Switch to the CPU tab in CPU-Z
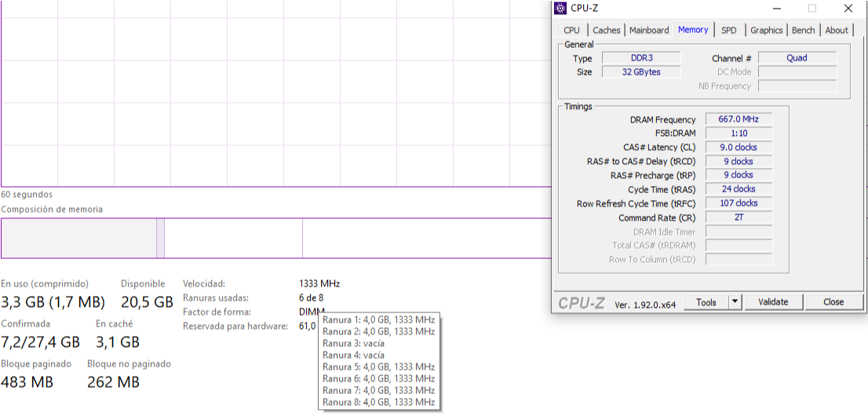868x416 pixels. coord(572,31)
